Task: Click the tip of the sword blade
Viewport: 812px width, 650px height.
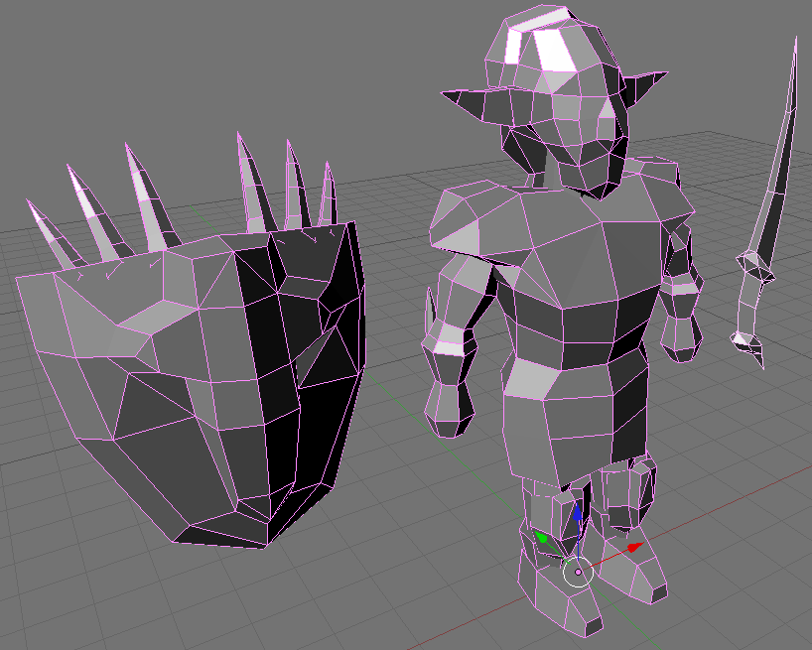Action: tap(795, 45)
